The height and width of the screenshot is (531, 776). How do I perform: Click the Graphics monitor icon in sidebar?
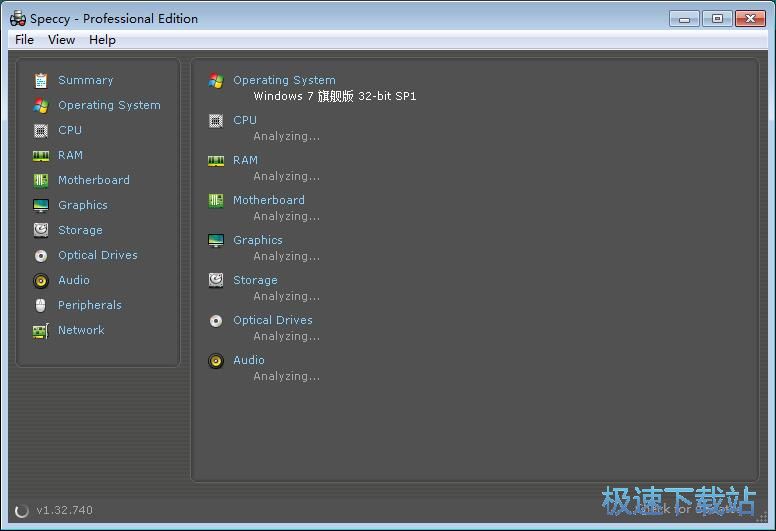[x=41, y=205]
